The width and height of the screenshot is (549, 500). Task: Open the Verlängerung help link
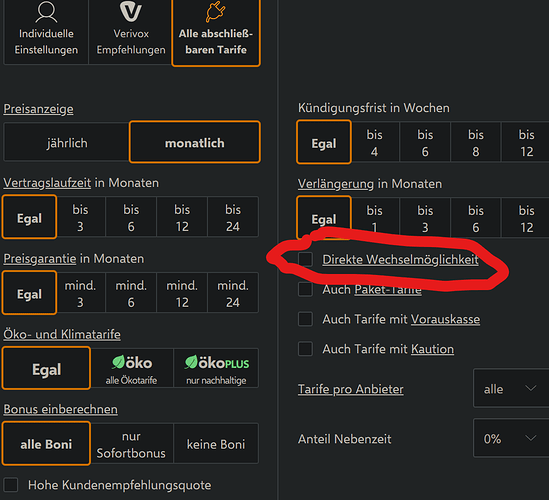pyautogui.click(x=336, y=184)
